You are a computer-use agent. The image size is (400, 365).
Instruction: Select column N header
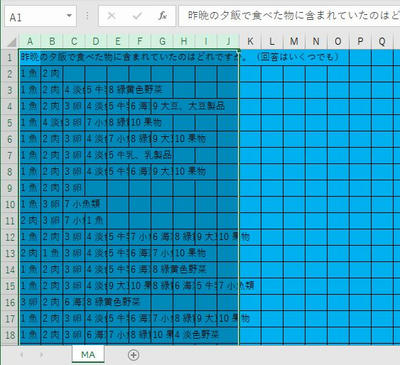pos(316,41)
